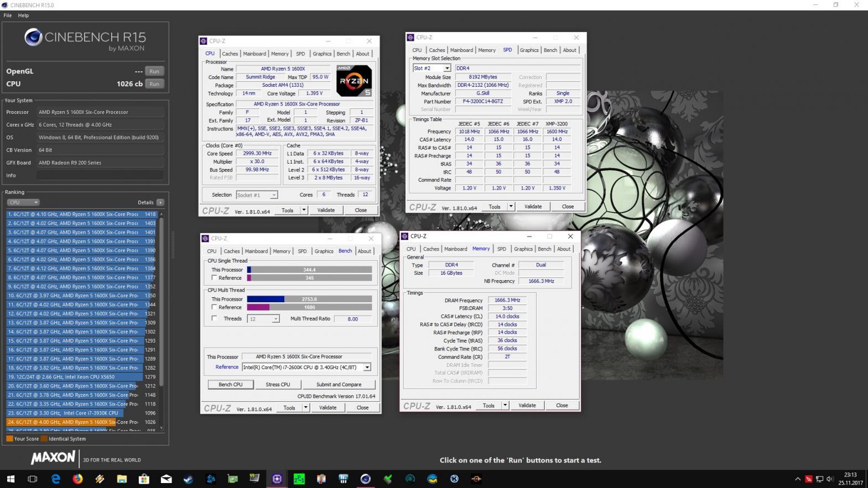The width and height of the screenshot is (868, 488).
Task: Click the blue K circle taskbar icon
Action: point(454,479)
